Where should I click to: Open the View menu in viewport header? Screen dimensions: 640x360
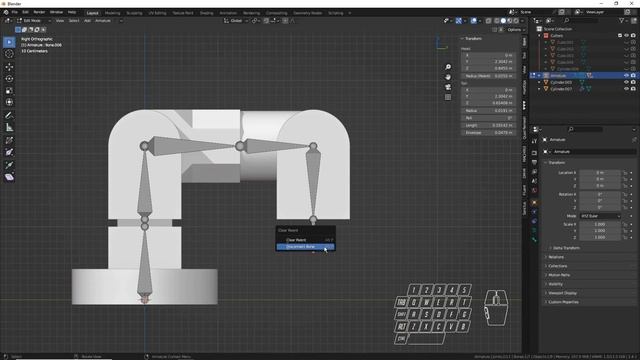pos(60,20)
